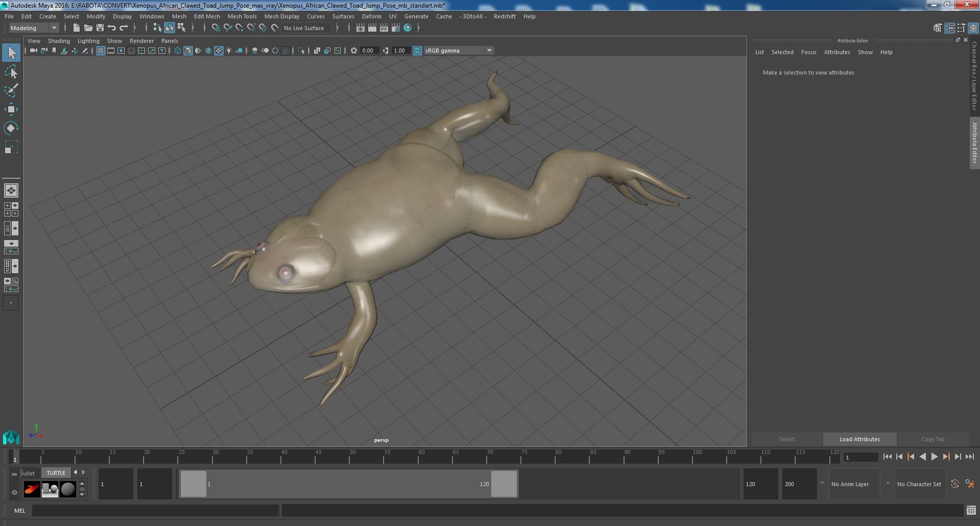Play the animation forward
980x526 pixels.
[935, 457]
